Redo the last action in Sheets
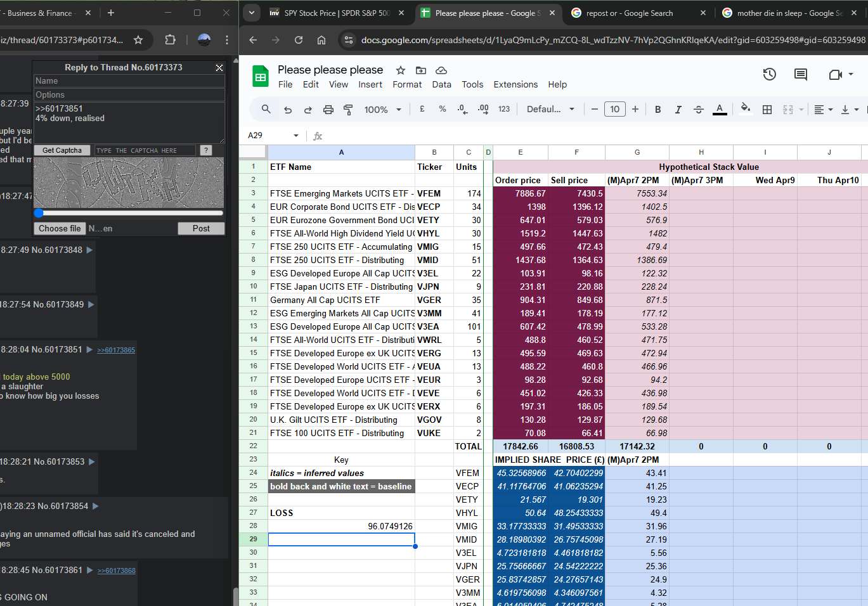 point(308,110)
